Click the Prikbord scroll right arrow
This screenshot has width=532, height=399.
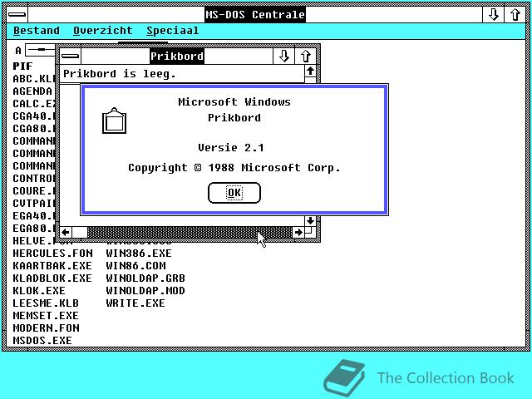tap(298, 233)
